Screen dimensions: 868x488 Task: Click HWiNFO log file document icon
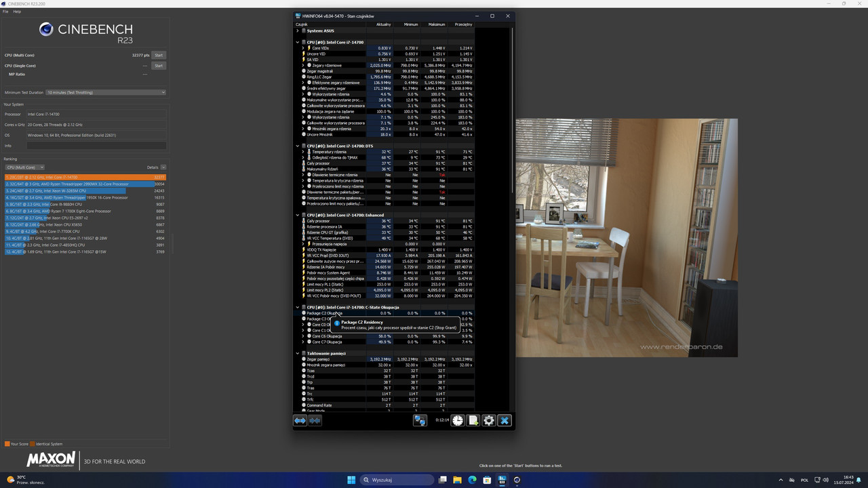(473, 420)
